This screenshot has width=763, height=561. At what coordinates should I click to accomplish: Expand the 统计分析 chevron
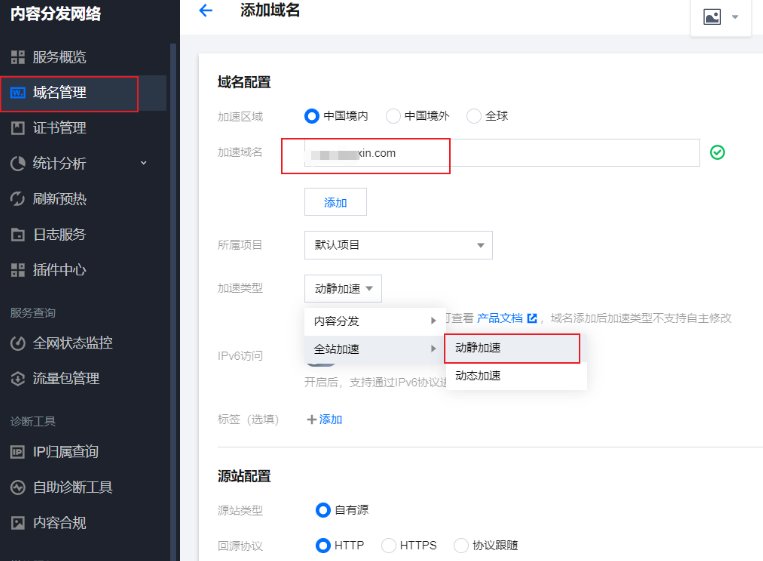pyautogui.click(x=144, y=163)
